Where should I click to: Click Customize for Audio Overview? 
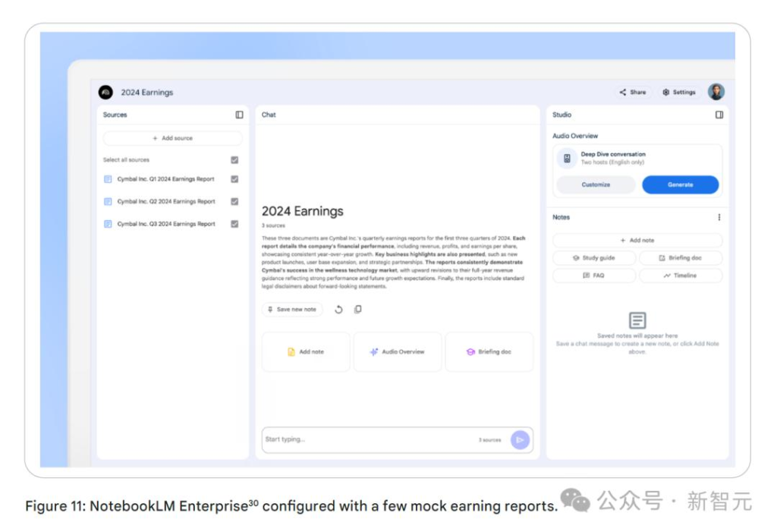596,185
